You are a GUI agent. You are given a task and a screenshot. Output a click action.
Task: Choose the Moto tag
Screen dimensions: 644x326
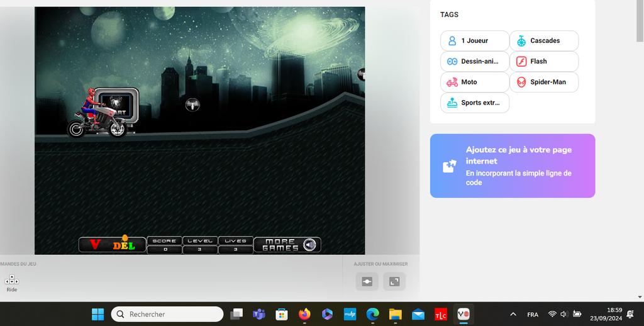pyautogui.click(x=475, y=82)
